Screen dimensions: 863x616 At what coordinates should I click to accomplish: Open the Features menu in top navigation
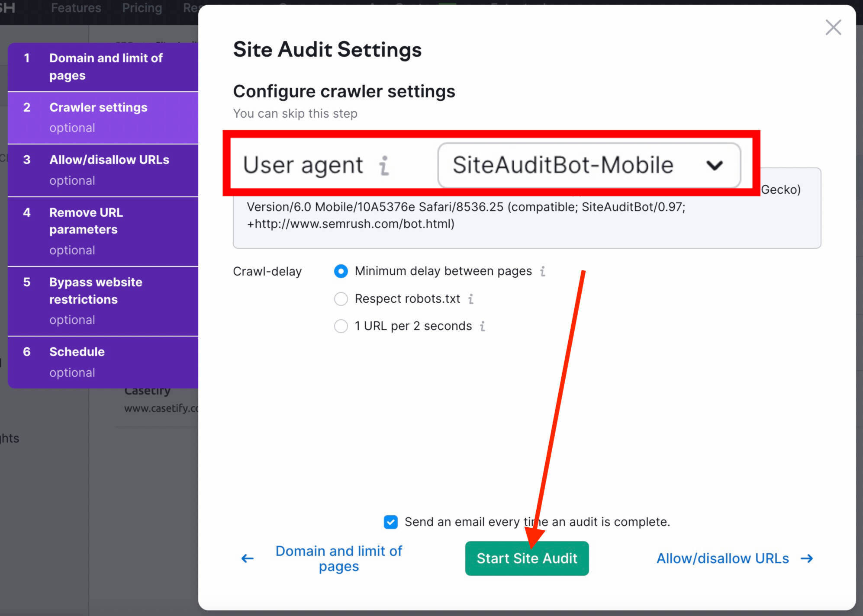click(76, 8)
